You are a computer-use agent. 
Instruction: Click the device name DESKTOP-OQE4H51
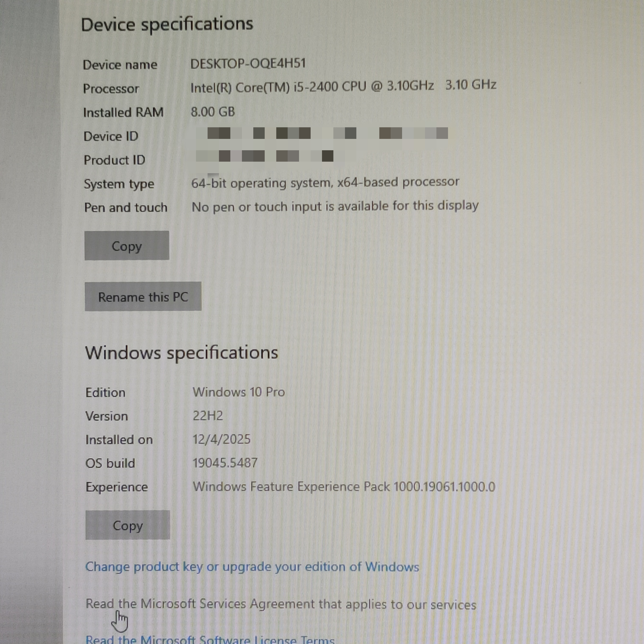pos(248,63)
